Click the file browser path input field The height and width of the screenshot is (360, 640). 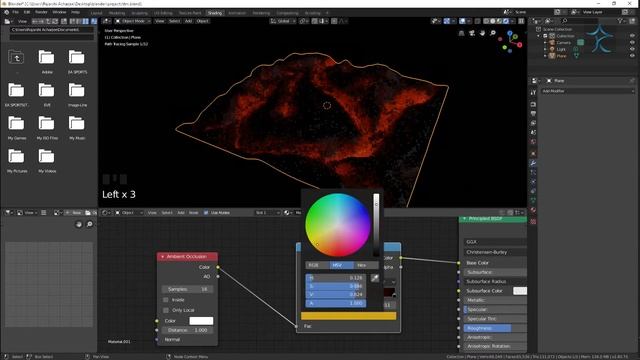tap(52, 30)
